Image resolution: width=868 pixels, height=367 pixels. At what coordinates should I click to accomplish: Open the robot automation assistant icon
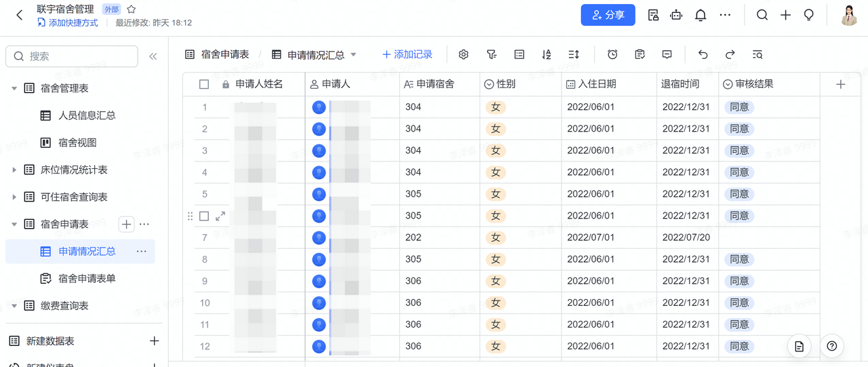[x=676, y=15]
